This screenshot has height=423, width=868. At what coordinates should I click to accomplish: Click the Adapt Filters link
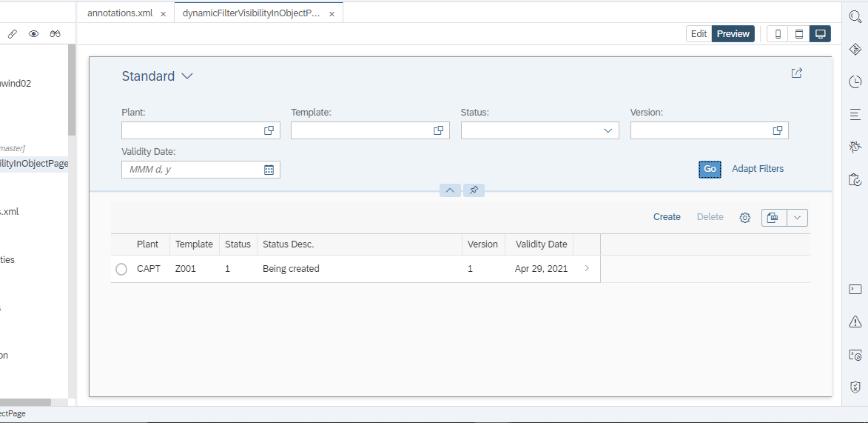point(758,169)
